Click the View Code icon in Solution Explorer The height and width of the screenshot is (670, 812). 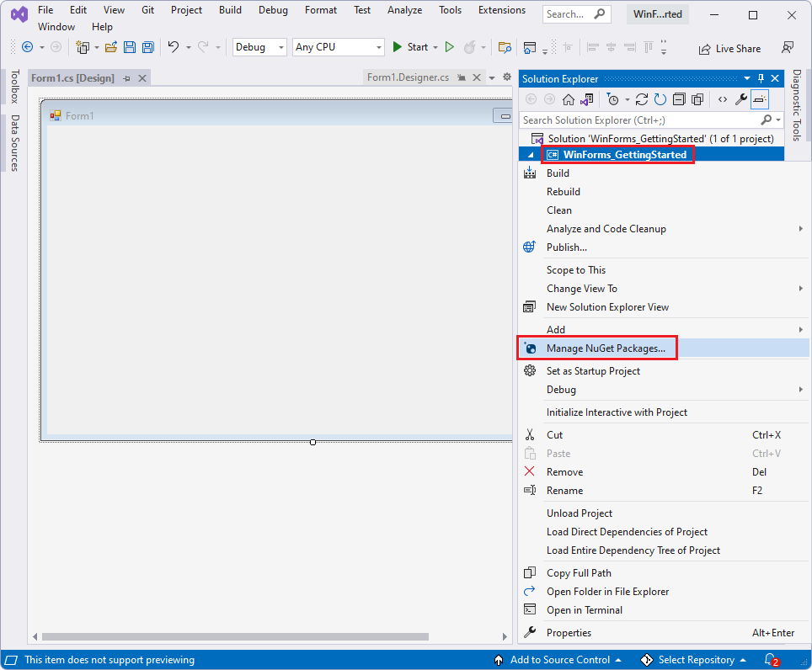point(722,98)
